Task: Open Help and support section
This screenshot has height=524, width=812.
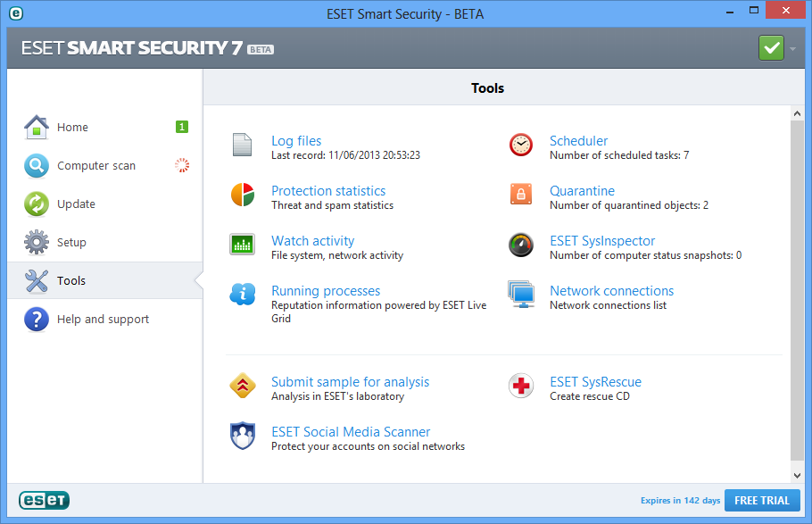Action: pos(103,319)
